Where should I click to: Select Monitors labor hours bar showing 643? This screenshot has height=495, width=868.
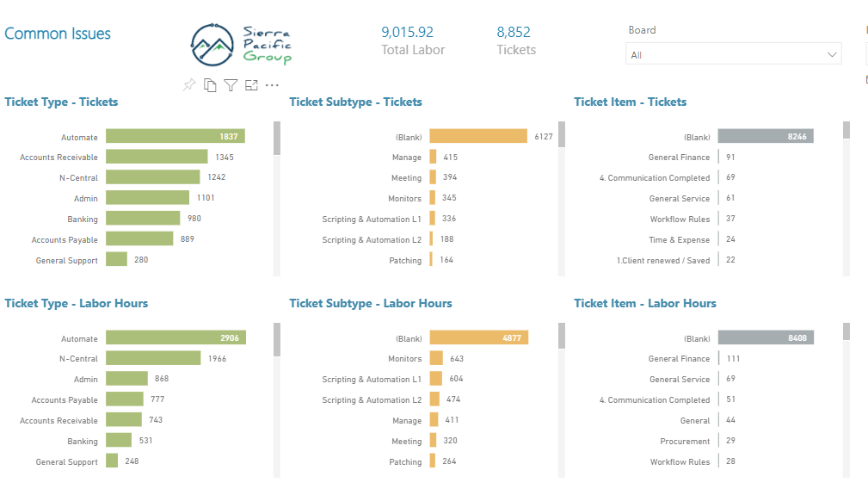pos(436,358)
